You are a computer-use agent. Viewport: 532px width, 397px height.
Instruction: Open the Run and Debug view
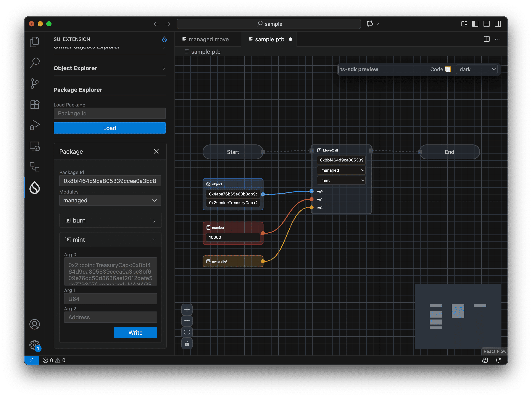(x=35, y=125)
